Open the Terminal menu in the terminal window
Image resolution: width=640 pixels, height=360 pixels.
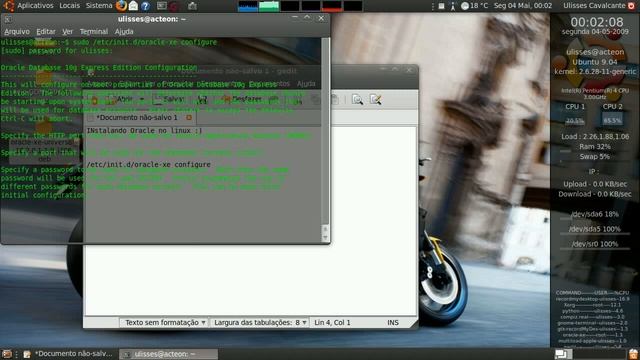[94, 31]
